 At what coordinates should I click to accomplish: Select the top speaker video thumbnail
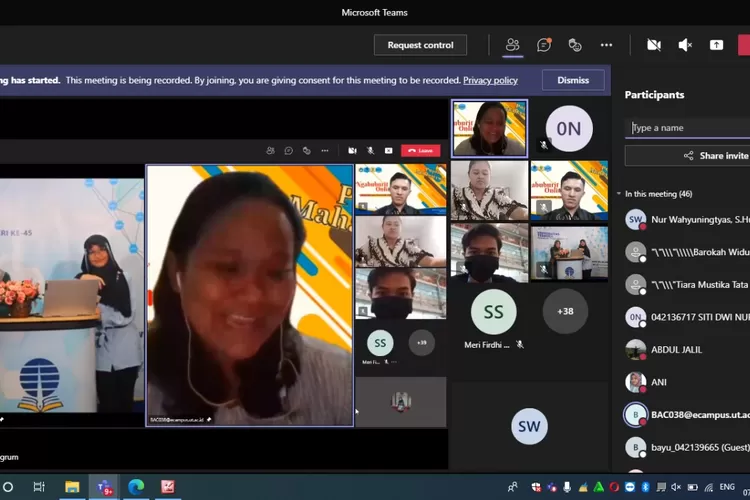click(489, 128)
